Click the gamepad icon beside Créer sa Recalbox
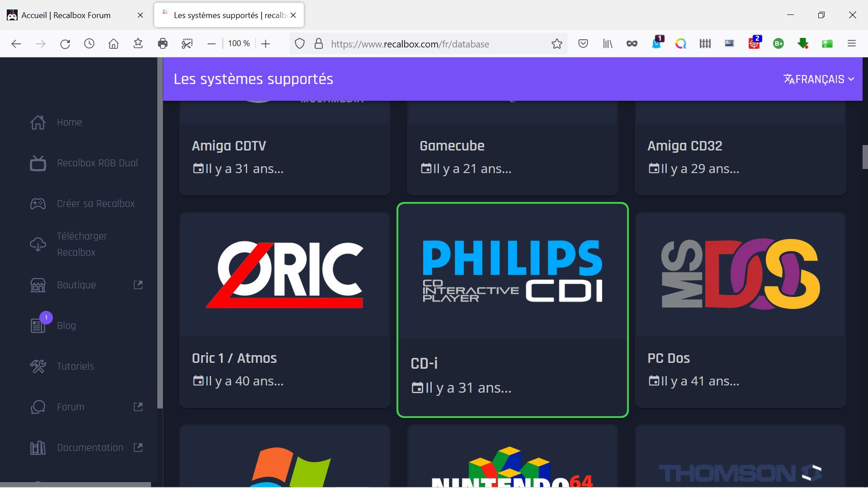Screen dimensions: 868x488 tap(38, 204)
